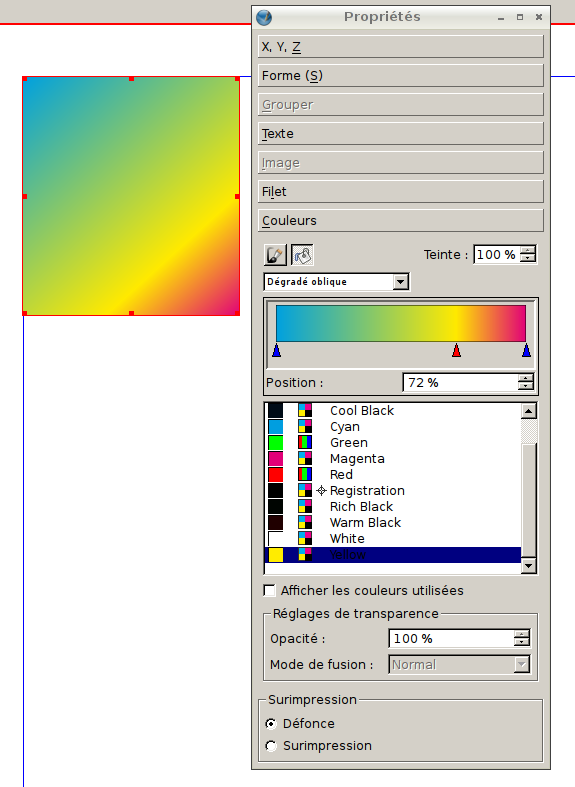Open the Image tab
This screenshot has height=787, width=575.
[401, 163]
